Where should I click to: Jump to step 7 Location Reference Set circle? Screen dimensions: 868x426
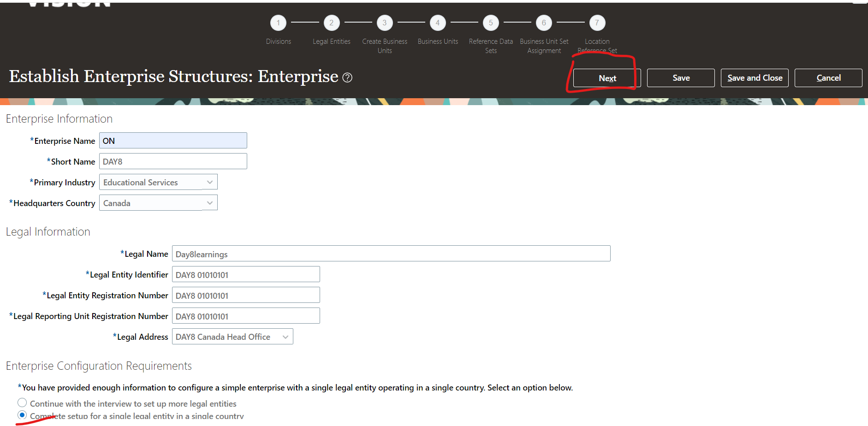(x=597, y=23)
